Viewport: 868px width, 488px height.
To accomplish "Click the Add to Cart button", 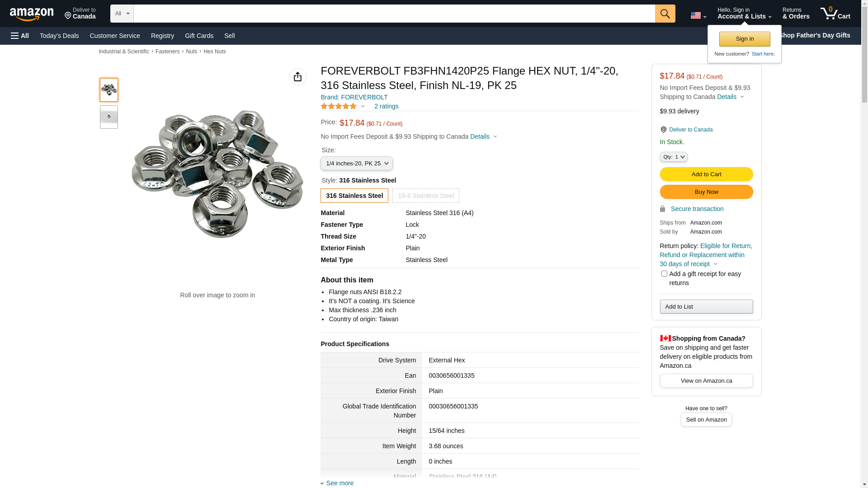I will click(706, 174).
